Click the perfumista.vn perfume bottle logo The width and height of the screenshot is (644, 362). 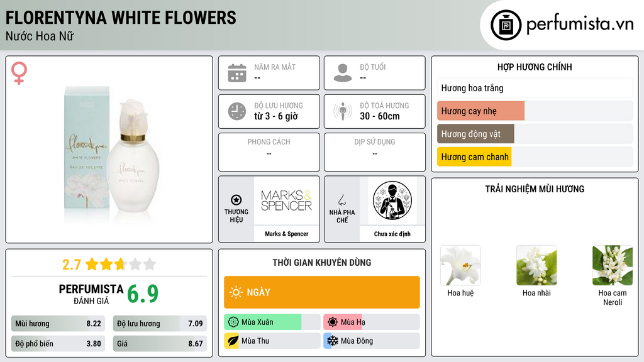click(506, 25)
